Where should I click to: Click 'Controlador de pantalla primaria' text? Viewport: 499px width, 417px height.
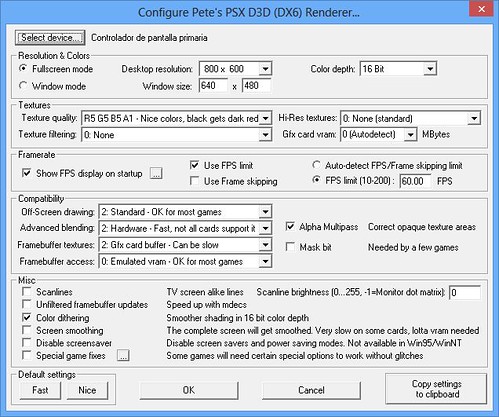[x=149, y=38]
